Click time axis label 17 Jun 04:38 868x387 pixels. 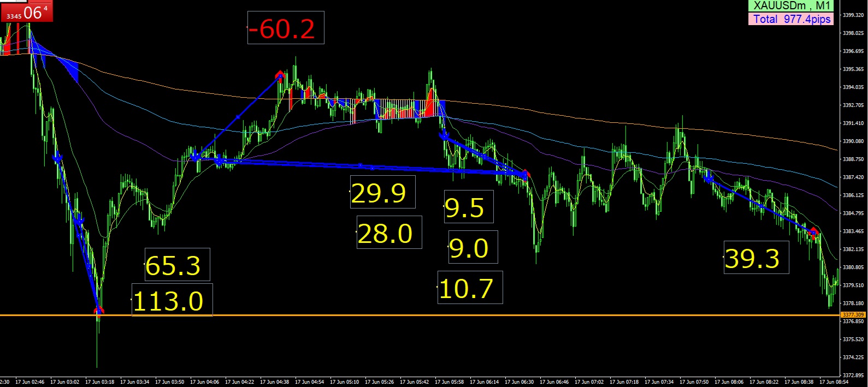(275, 382)
